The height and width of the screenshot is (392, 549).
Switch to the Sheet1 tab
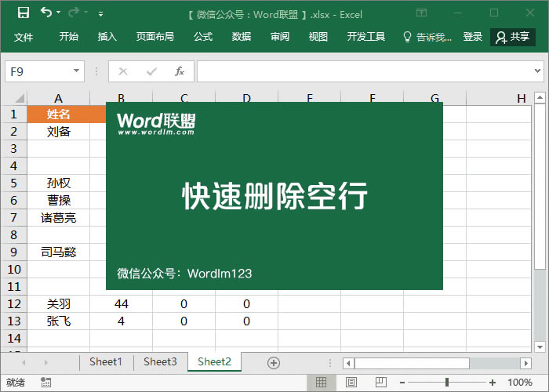105,362
